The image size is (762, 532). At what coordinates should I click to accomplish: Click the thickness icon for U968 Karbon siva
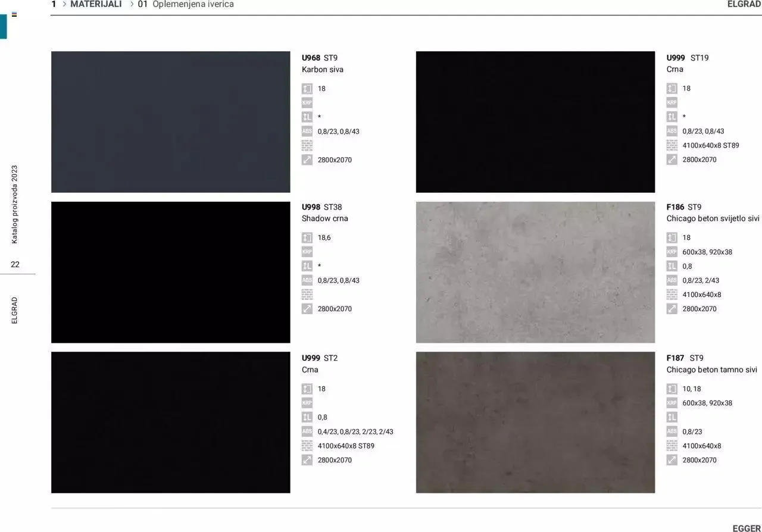coord(307,89)
